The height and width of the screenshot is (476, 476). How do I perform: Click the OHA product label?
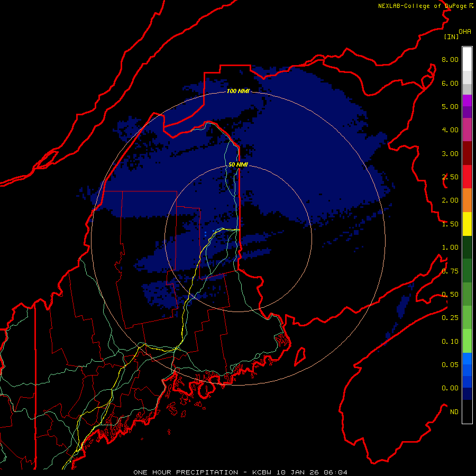pos(465,32)
